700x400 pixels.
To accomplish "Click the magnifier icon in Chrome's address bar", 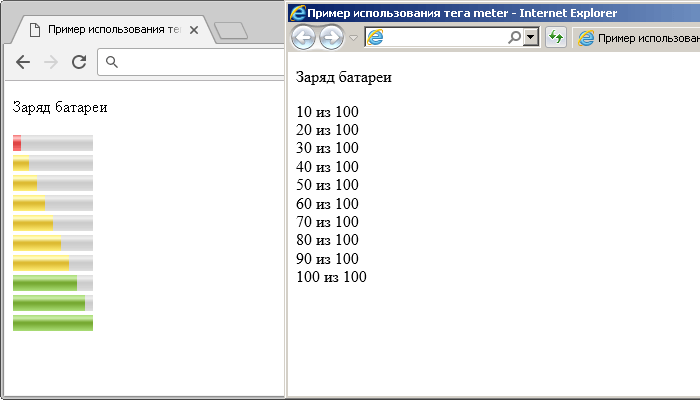I will point(112,63).
